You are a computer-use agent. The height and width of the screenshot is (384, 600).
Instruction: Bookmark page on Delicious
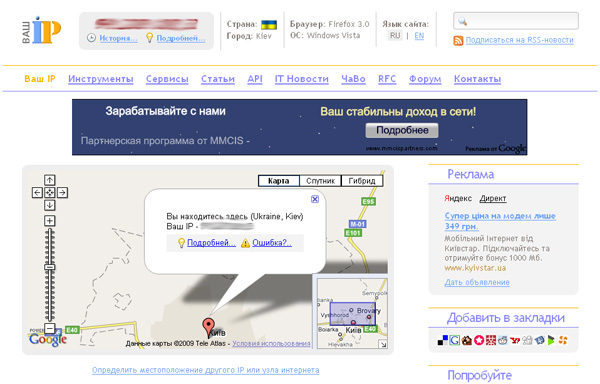coord(442,340)
